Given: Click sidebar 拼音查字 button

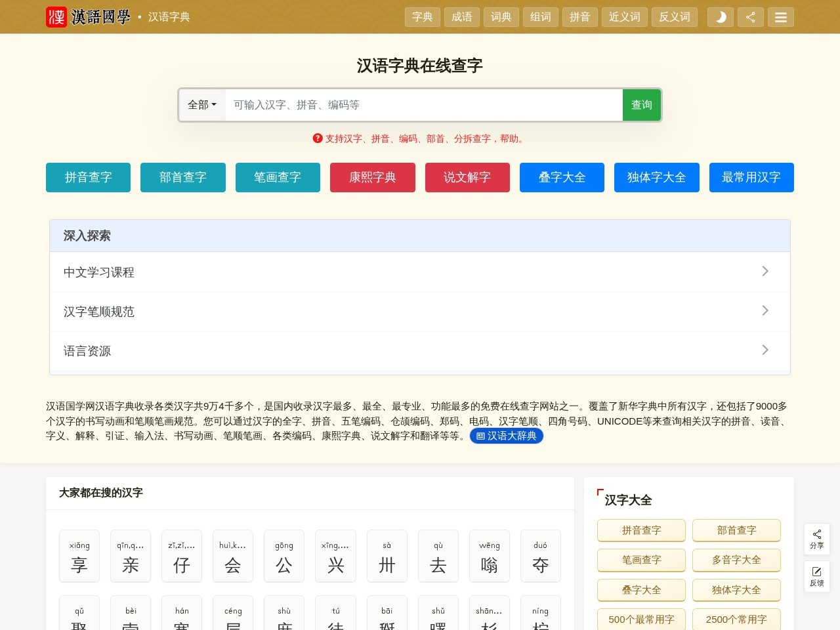Looking at the screenshot, I should pyautogui.click(x=642, y=530).
